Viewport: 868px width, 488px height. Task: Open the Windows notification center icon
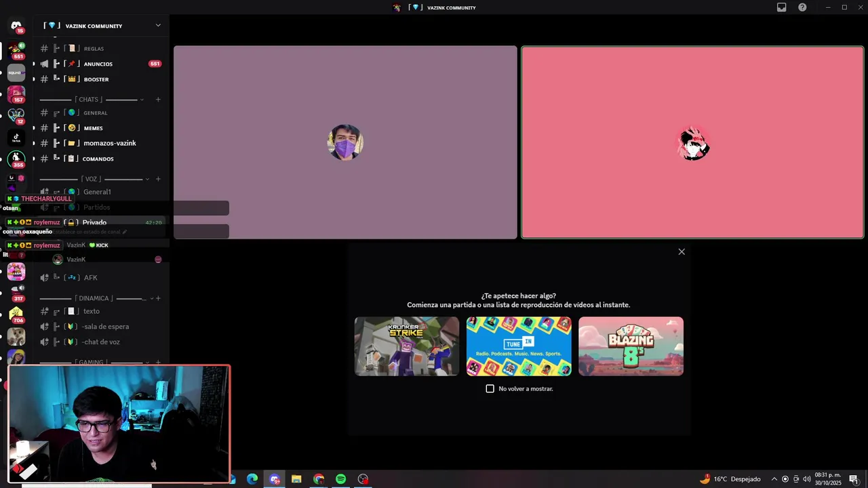click(x=854, y=479)
